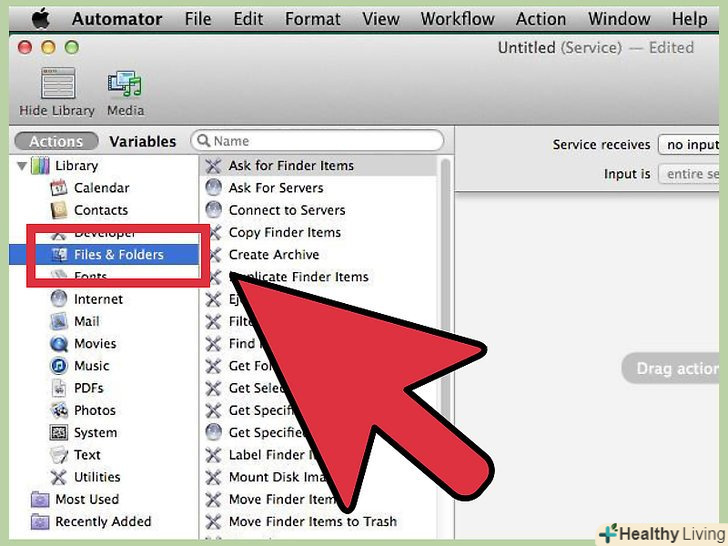
Task: Select the Text category icon
Action: point(58,455)
